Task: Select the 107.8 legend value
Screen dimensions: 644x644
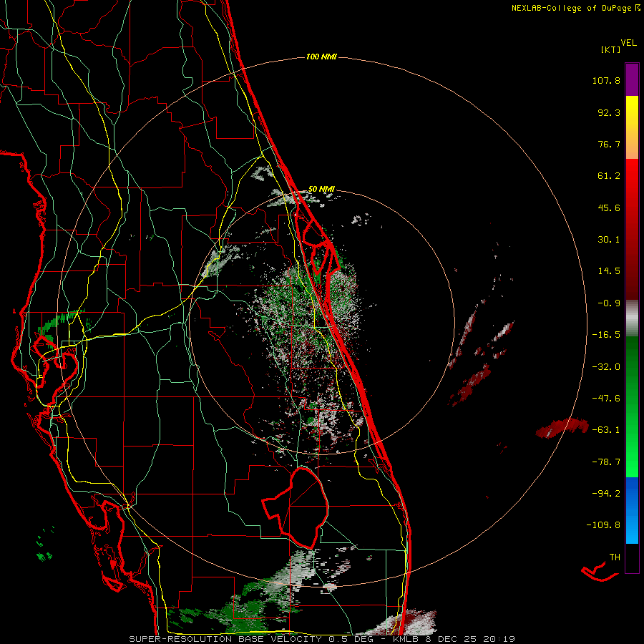Action: (x=606, y=80)
